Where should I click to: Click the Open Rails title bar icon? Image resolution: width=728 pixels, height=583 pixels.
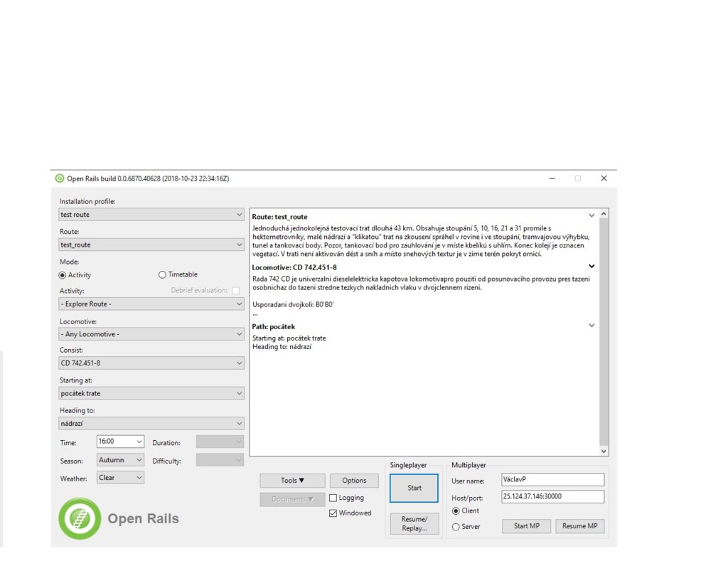point(60,178)
